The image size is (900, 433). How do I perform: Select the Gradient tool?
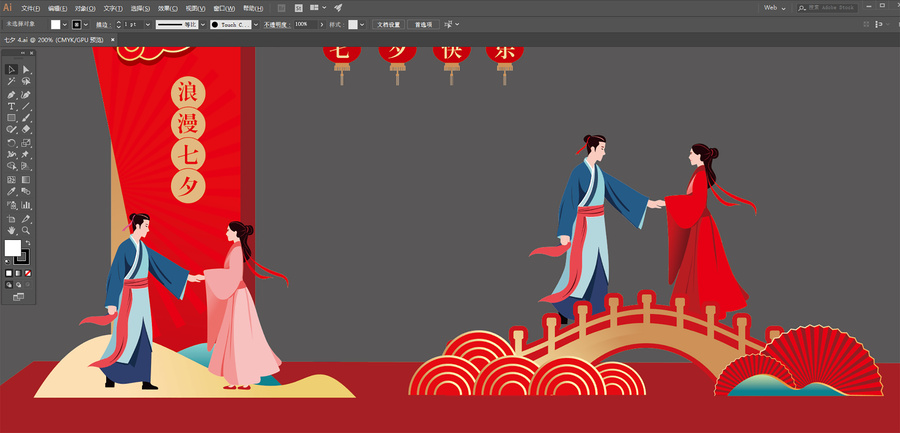coord(26,180)
